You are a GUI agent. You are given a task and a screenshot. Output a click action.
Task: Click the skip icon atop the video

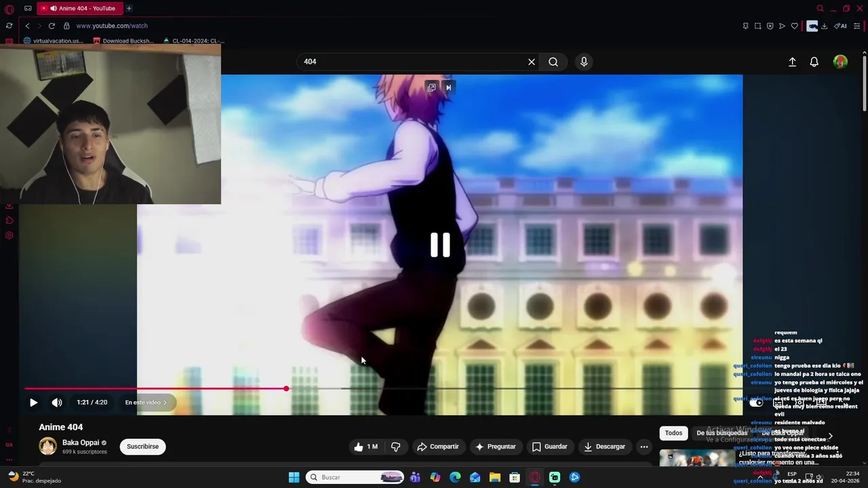click(448, 87)
